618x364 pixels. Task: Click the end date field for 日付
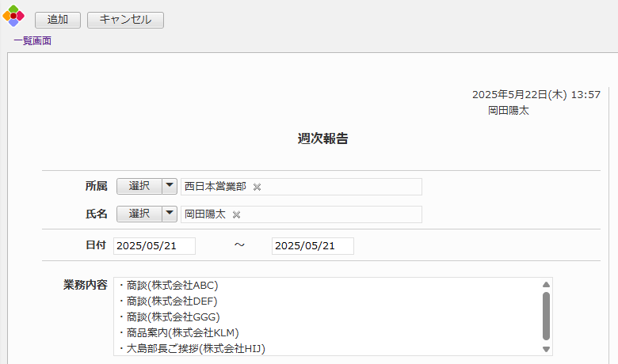pyautogui.click(x=312, y=246)
